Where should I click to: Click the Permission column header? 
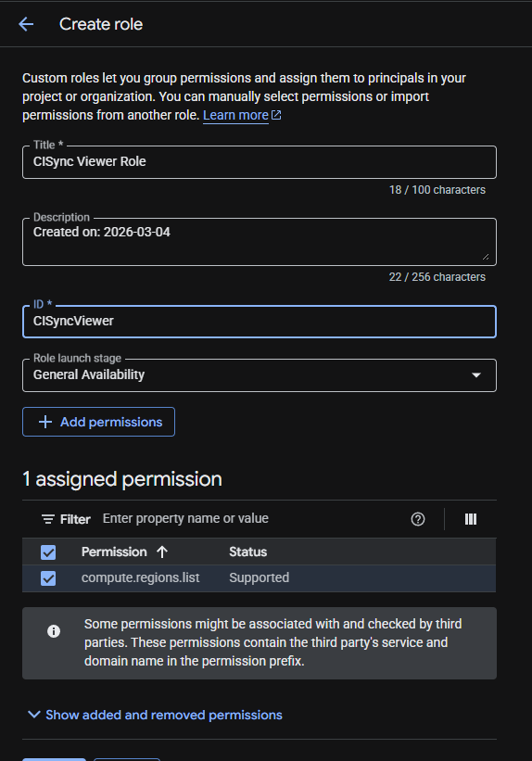[x=114, y=552]
